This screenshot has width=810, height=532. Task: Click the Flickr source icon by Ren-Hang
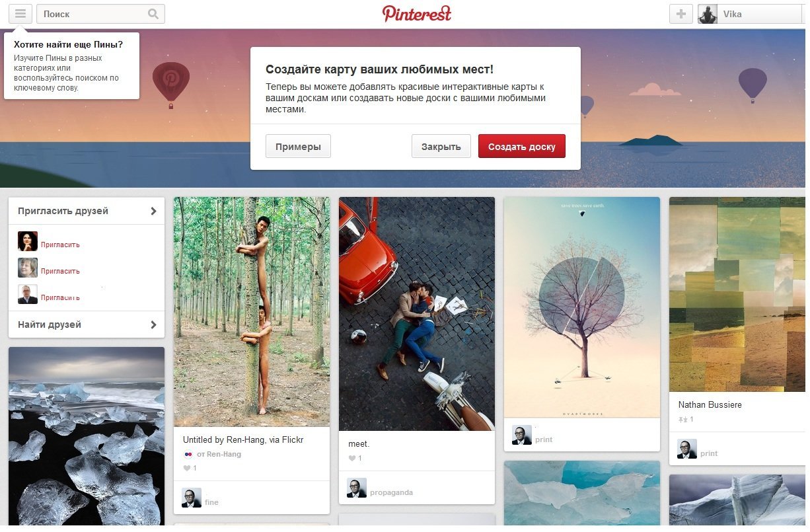tap(188, 454)
